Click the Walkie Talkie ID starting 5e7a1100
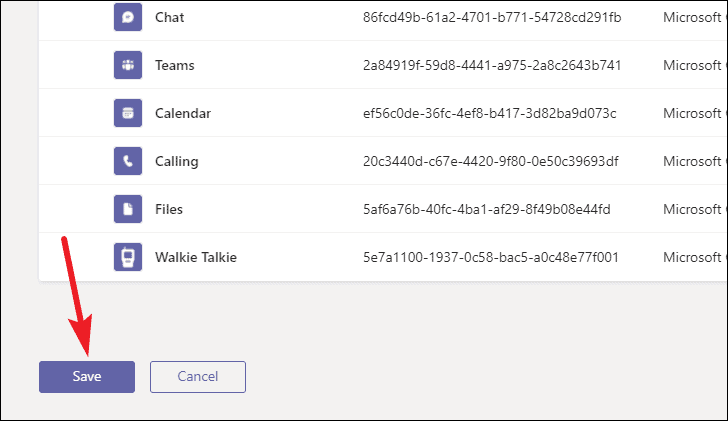 coord(491,258)
